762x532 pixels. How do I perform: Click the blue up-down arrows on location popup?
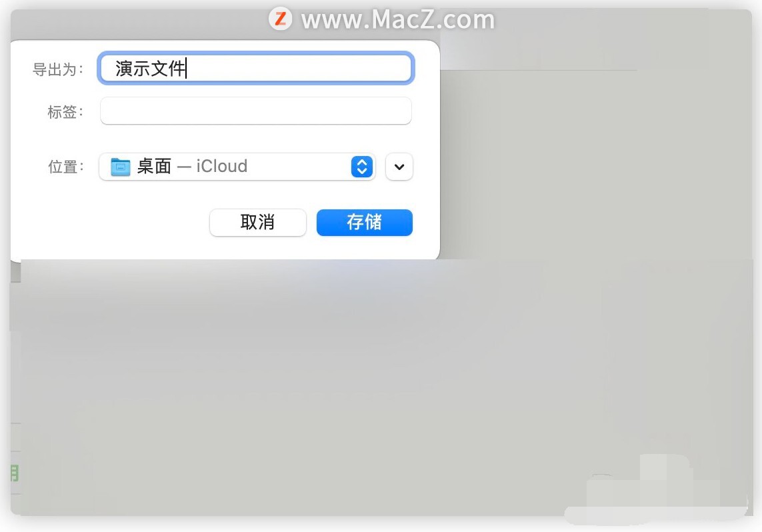(361, 167)
